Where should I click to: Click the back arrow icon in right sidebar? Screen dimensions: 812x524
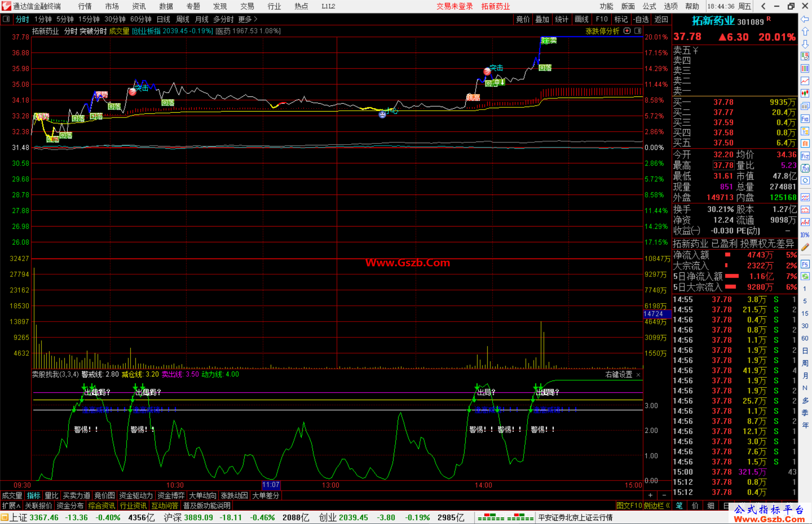[x=805, y=20]
